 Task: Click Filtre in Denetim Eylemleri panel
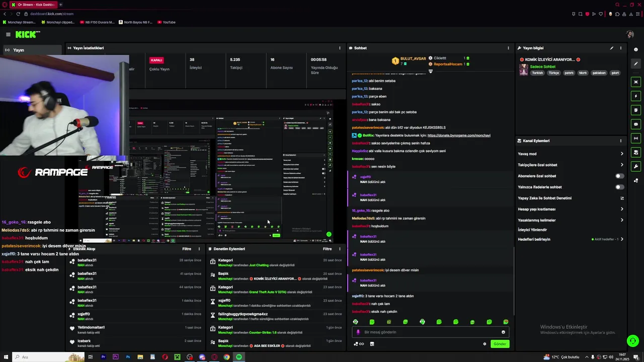pyautogui.click(x=328, y=249)
